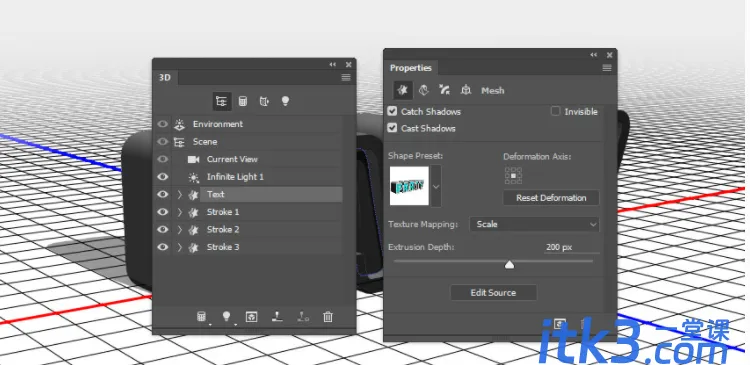Add new light from 3D panel bottom bar
Screen dimensions: 750x365
(227, 317)
